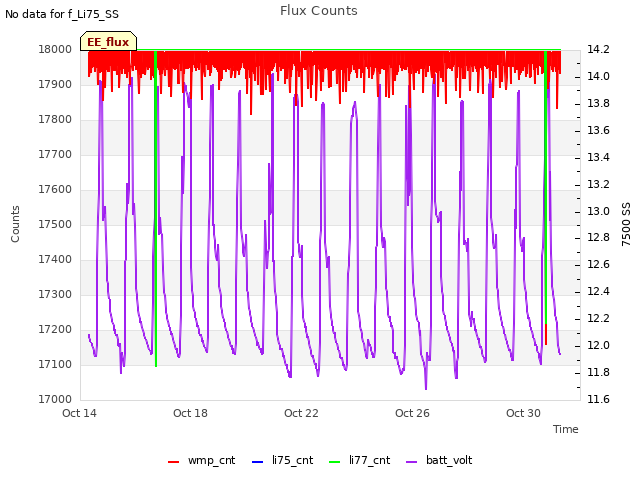Click the 13.2 right axis tick label

click(598, 184)
